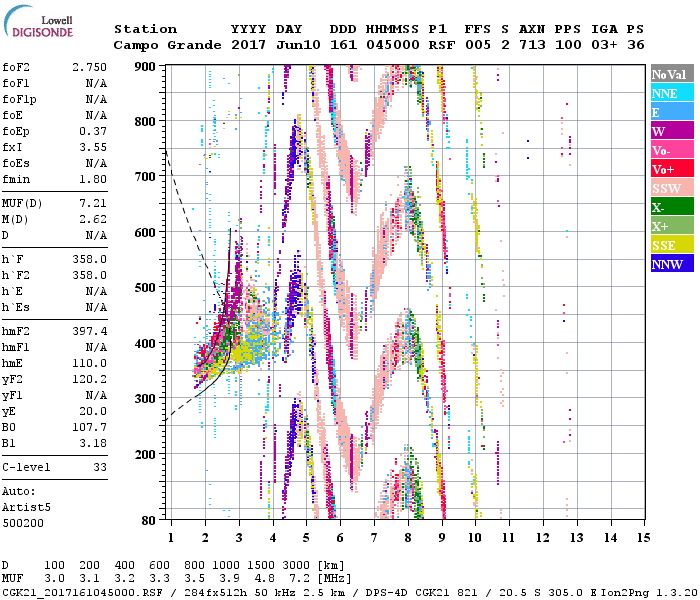The image size is (700, 600).
Task: Click the C-level value 33
Action: (100, 467)
